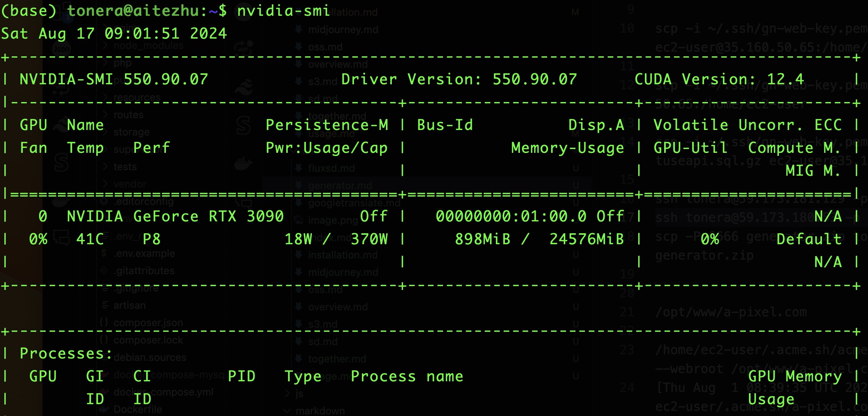868x416 pixels.
Task: Click the Disp.A column header
Action: 596,125
